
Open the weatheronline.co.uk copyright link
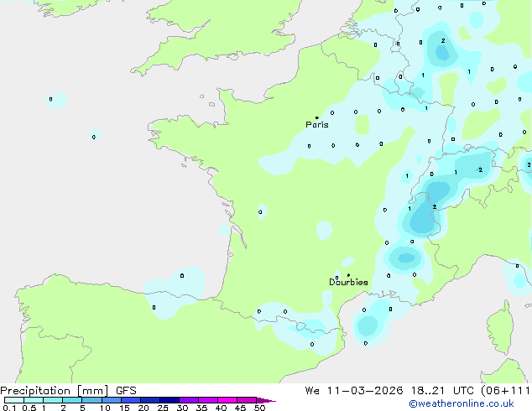coord(462,403)
